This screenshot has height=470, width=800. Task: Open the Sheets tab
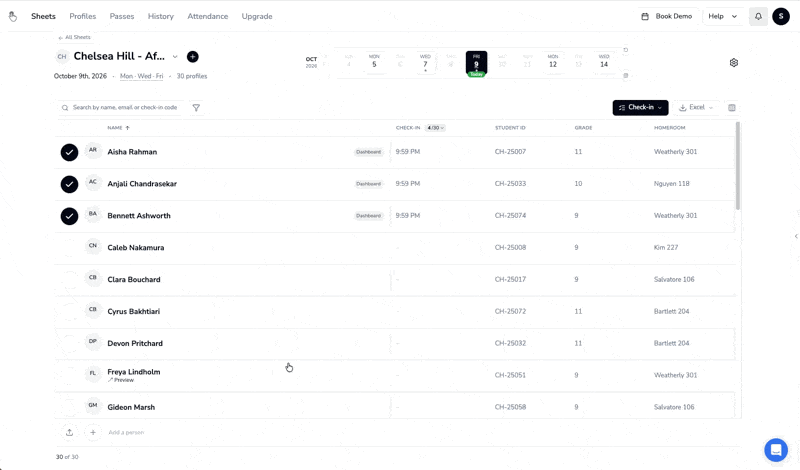pyautogui.click(x=43, y=16)
